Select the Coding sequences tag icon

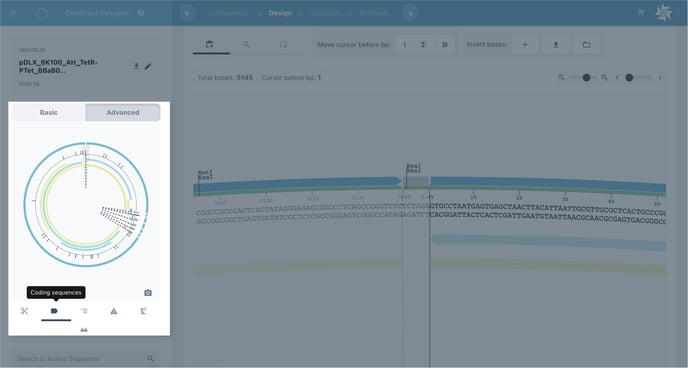(54, 311)
